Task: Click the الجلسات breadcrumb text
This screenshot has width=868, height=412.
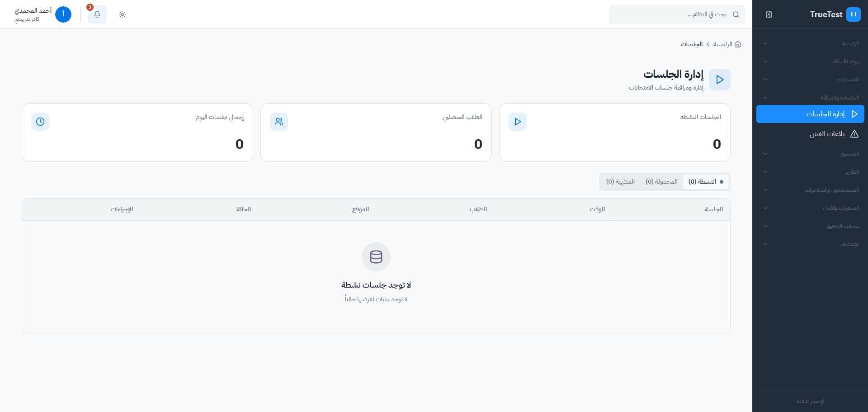Action: 692,44
